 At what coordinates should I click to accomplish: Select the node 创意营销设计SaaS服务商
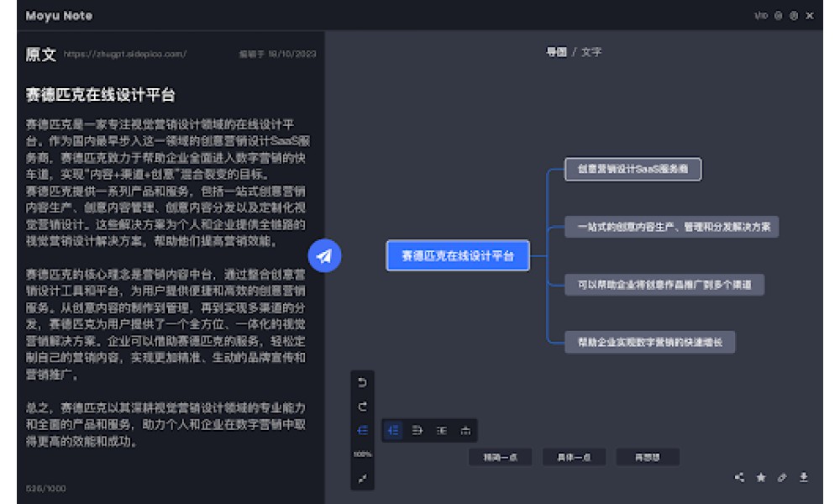[633, 169]
